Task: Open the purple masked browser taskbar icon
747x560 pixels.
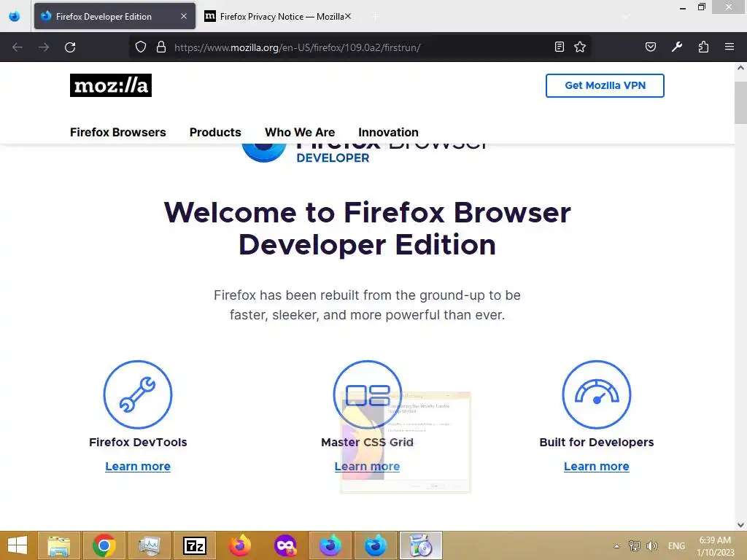Action: [285, 545]
